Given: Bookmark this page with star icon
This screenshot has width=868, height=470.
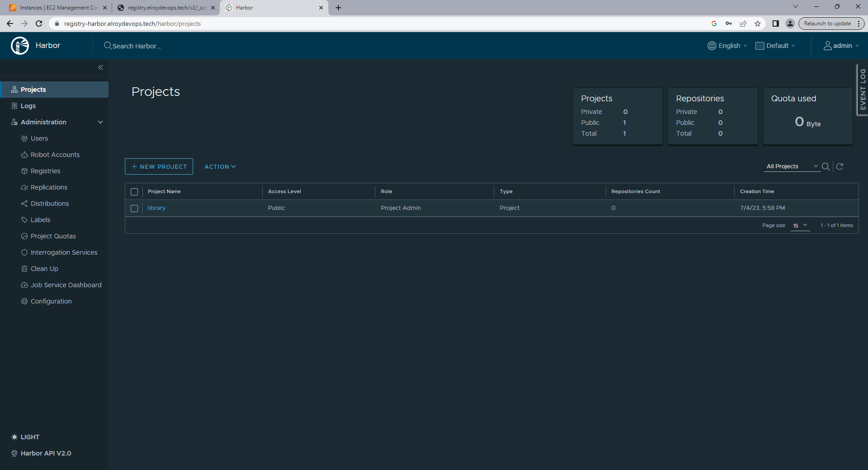Looking at the screenshot, I should click(x=758, y=24).
